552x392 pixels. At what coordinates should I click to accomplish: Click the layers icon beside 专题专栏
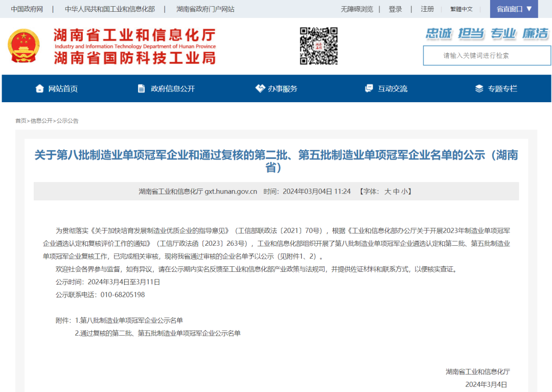click(x=479, y=88)
